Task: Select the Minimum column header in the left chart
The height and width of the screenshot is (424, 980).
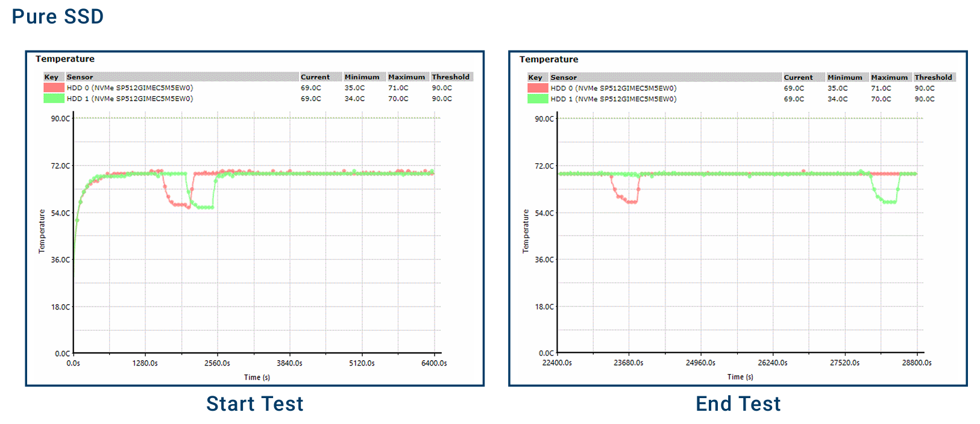Action: (x=362, y=77)
